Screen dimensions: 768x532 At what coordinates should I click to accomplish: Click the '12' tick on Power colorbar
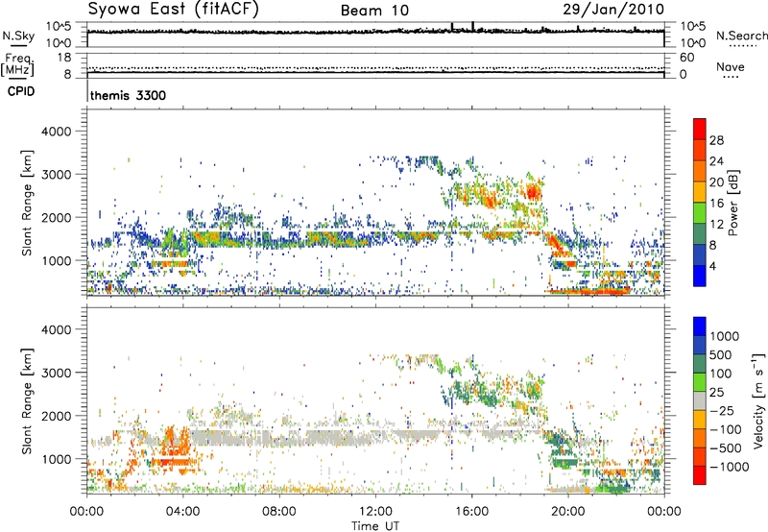(x=716, y=225)
